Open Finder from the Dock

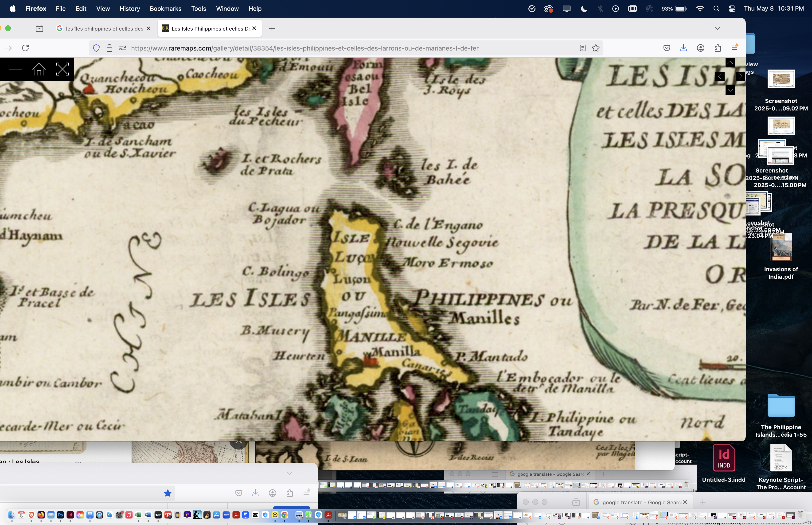point(12,515)
